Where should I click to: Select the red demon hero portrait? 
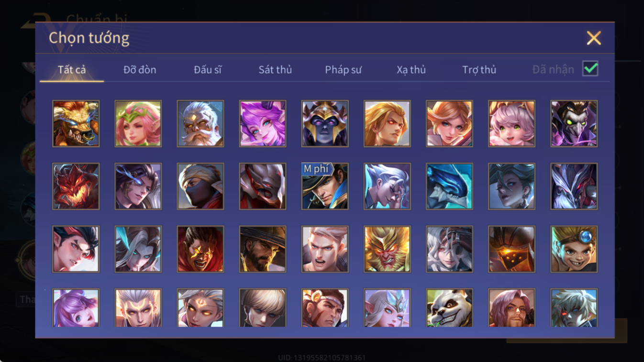coord(76,186)
